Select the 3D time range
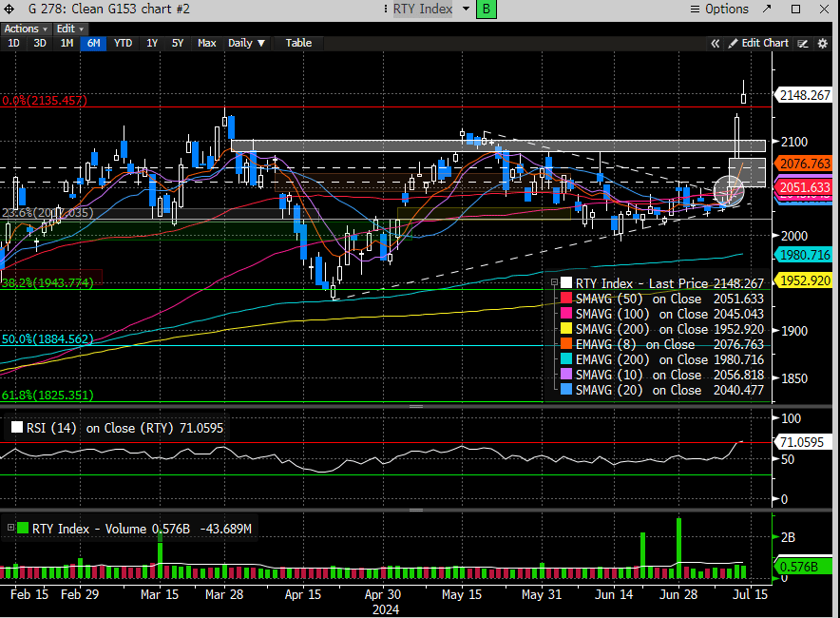 pos(40,43)
